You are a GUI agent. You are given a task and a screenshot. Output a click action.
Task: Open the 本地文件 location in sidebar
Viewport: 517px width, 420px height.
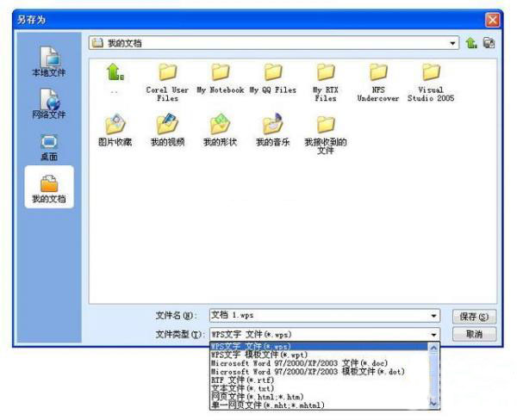click(49, 62)
